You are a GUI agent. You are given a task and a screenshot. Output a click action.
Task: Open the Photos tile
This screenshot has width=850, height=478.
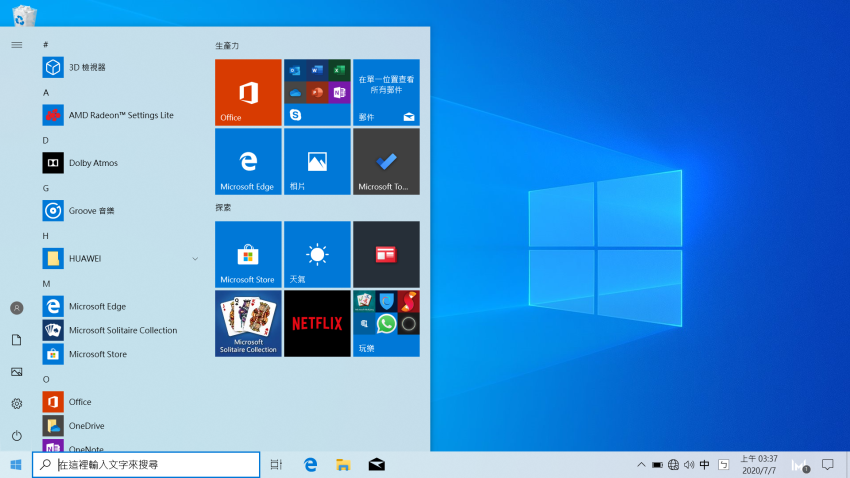coord(317,162)
